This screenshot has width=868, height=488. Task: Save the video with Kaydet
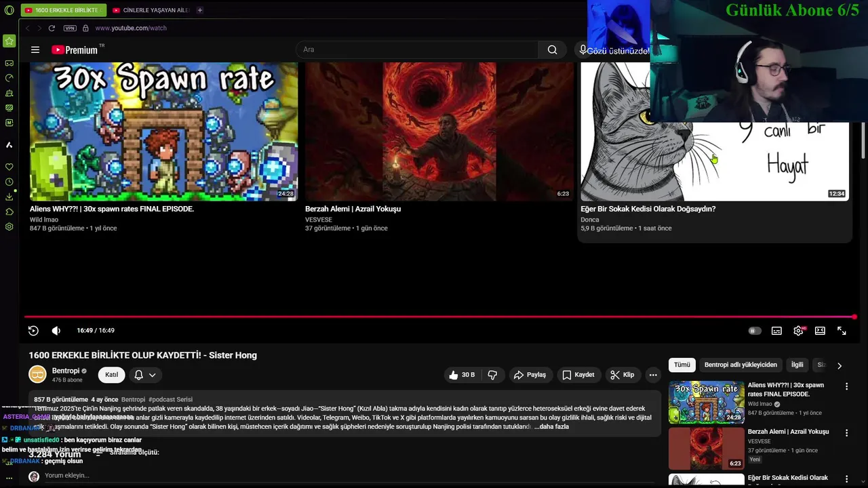578,375
